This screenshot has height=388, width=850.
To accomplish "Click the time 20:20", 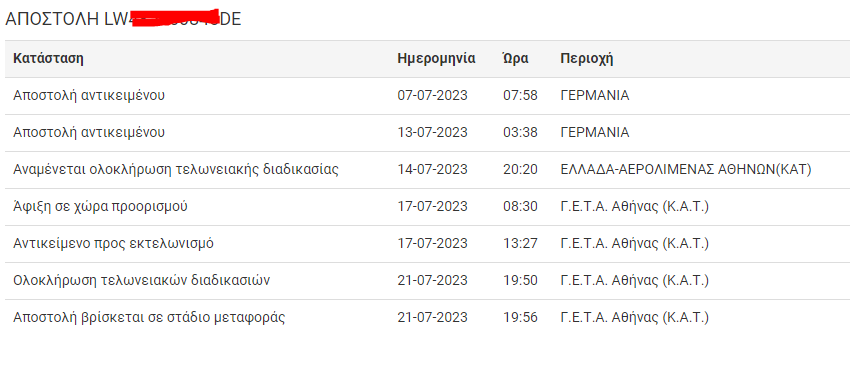I will click(x=520, y=169).
